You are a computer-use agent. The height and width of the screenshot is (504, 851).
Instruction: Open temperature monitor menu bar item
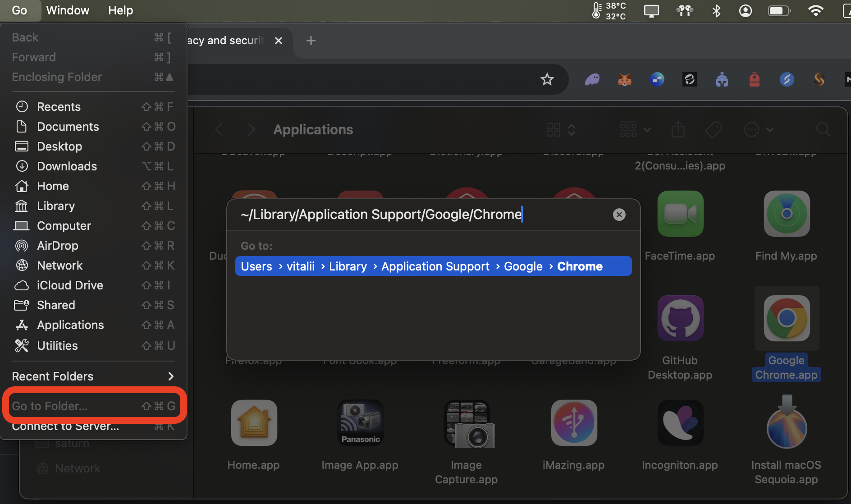pos(609,10)
